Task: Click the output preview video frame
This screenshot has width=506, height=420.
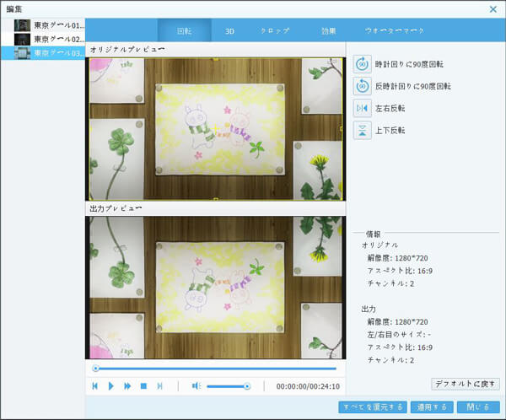Action: pos(216,288)
